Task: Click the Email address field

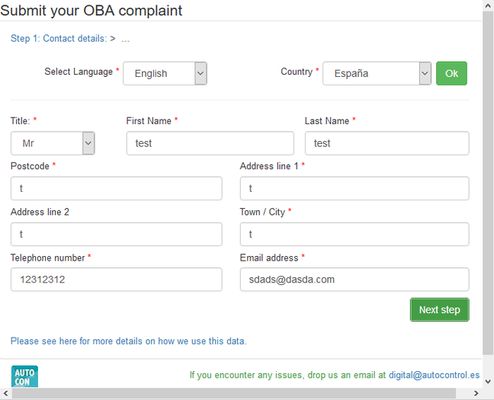Action: point(355,279)
